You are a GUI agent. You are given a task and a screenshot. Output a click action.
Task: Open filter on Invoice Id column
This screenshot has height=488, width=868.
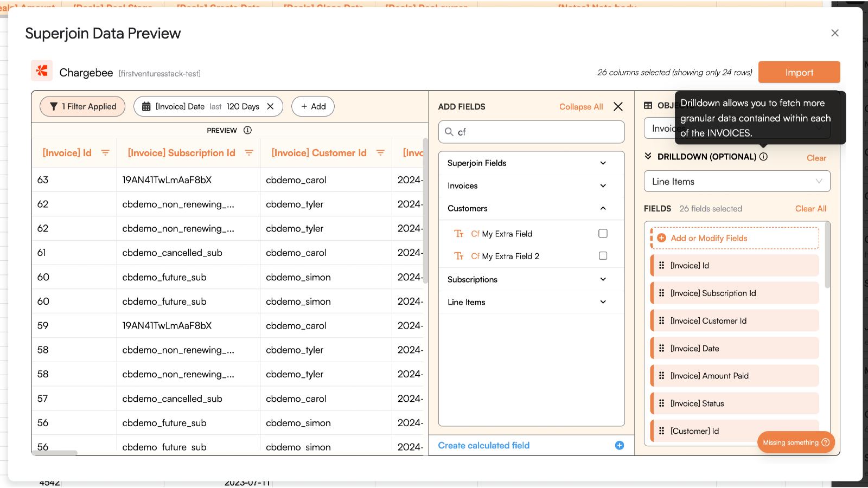pyautogui.click(x=105, y=153)
